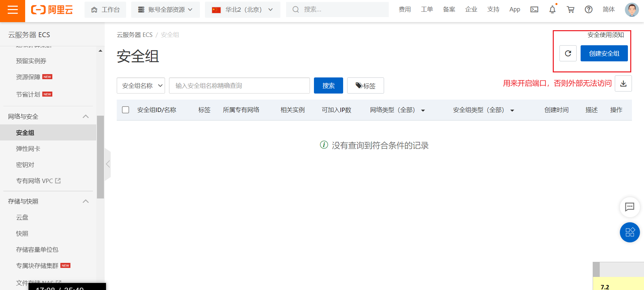This screenshot has height=290, width=644.
Task: Open the App menu item
Action: pos(515,9)
